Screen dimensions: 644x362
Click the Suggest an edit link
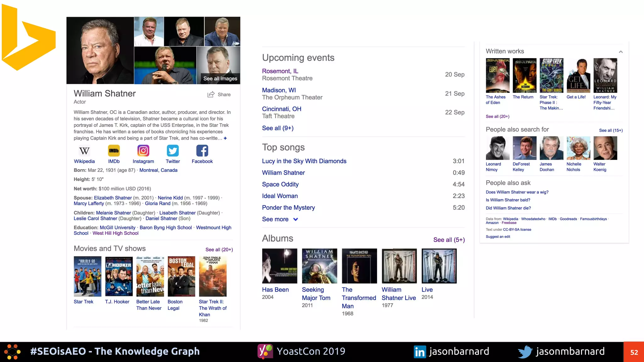click(x=498, y=237)
